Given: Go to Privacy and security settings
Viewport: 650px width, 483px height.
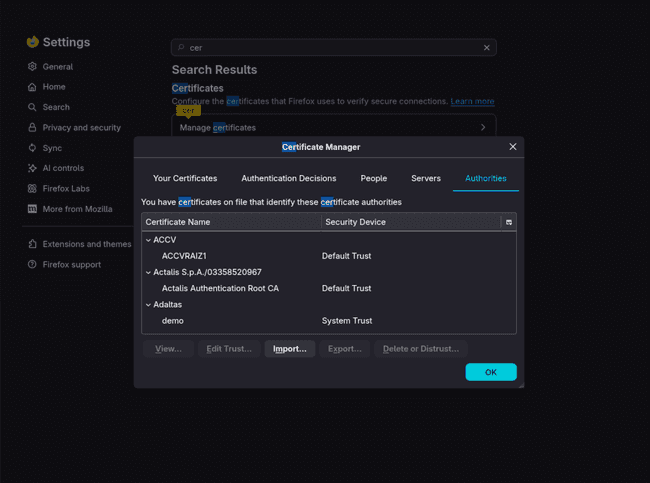Looking at the screenshot, I should 82,128.
